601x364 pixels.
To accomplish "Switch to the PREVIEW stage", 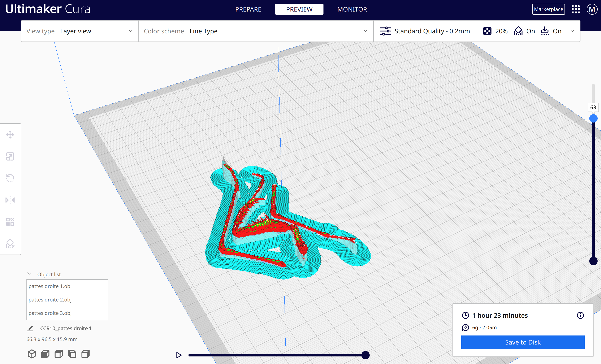I will [x=299, y=9].
